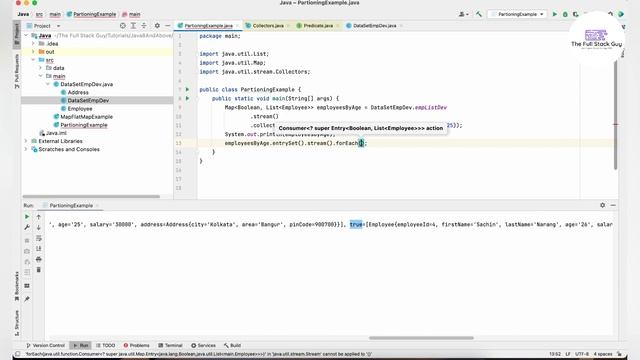Expand the out folder
640x360 pixels.
click(x=33, y=52)
